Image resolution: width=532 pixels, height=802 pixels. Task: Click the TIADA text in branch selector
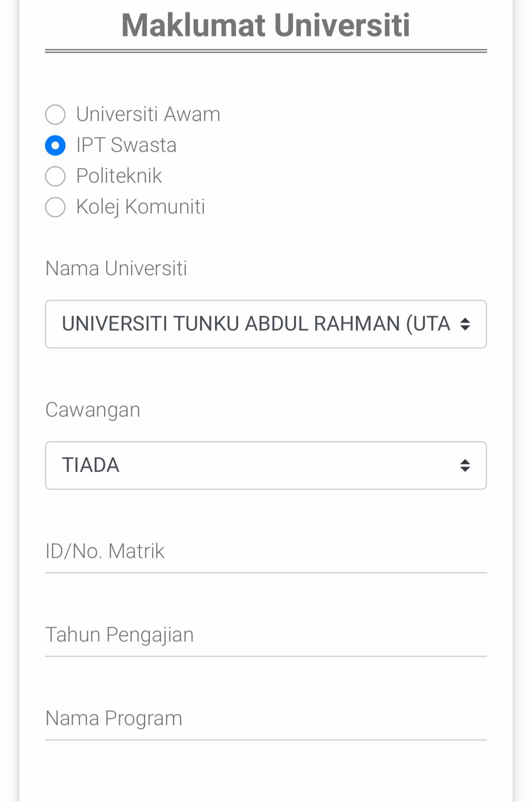[x=91, y=465]
